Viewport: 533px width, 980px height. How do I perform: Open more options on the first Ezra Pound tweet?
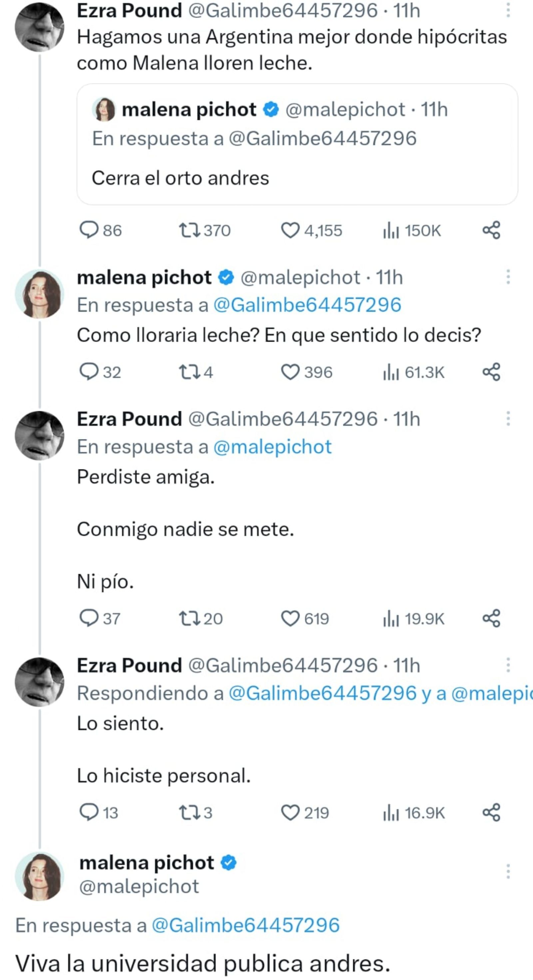tap(508, 11)
